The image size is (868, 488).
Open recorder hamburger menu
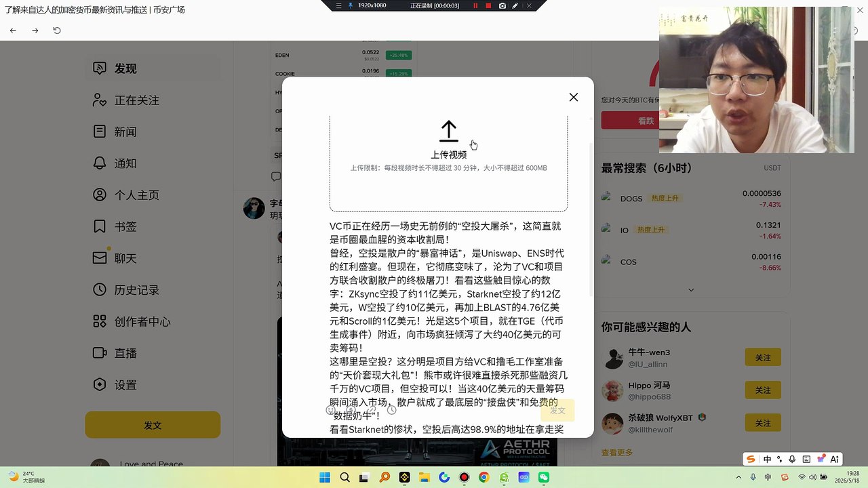338,5
